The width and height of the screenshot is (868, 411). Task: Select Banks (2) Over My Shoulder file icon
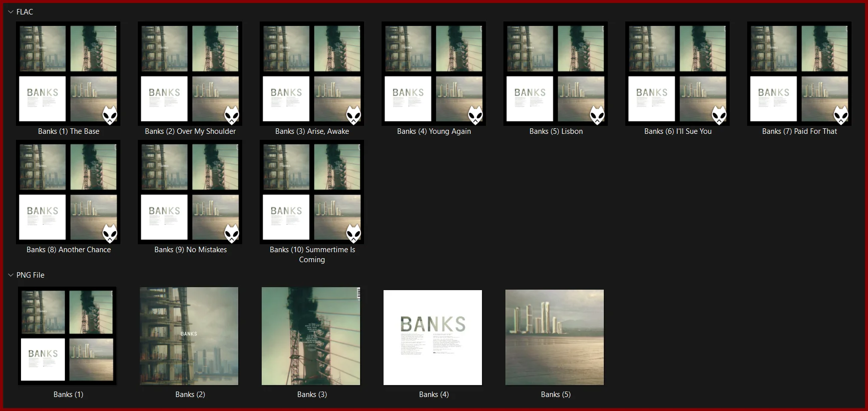coord(190,73)
